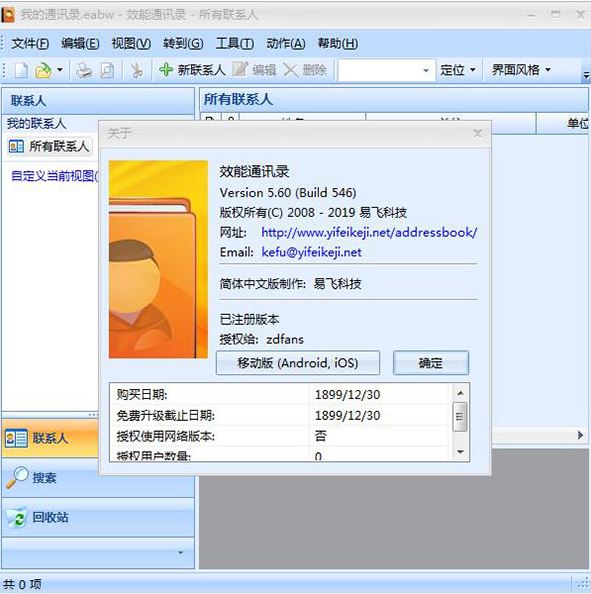Open the 转到(G) menu

point(183,44)
